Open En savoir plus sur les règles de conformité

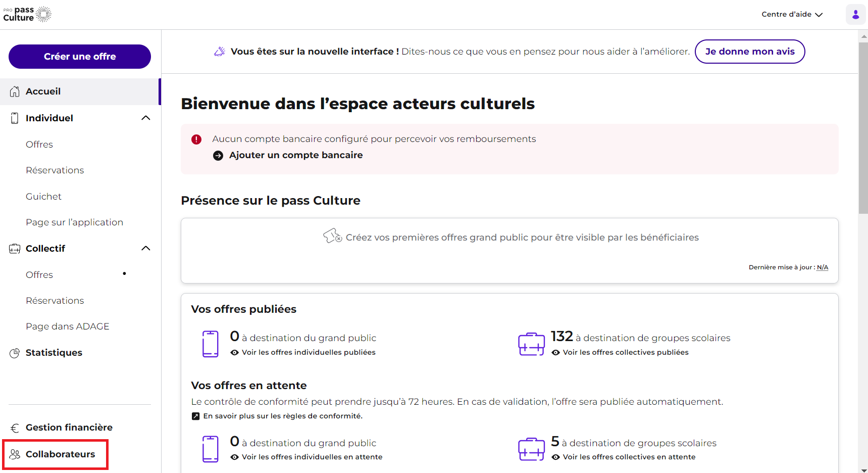coord(283,416)
